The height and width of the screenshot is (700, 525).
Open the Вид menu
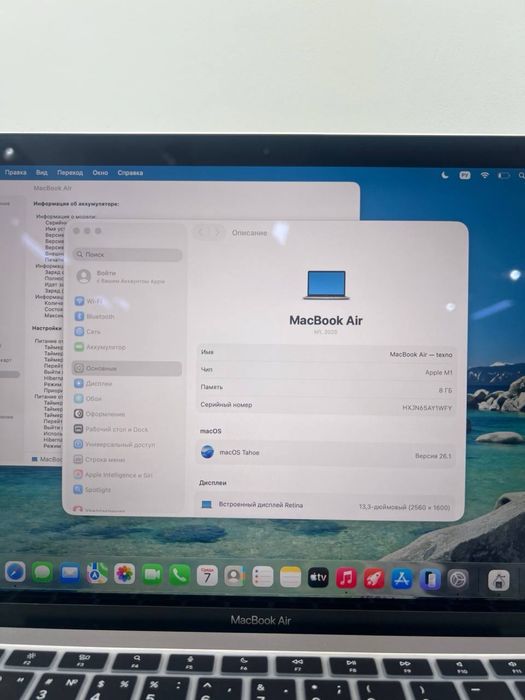coord(42,172)
